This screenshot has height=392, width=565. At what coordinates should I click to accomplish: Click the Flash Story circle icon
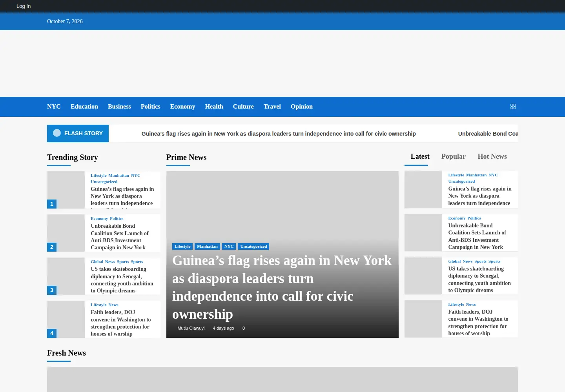pos(57,133)
